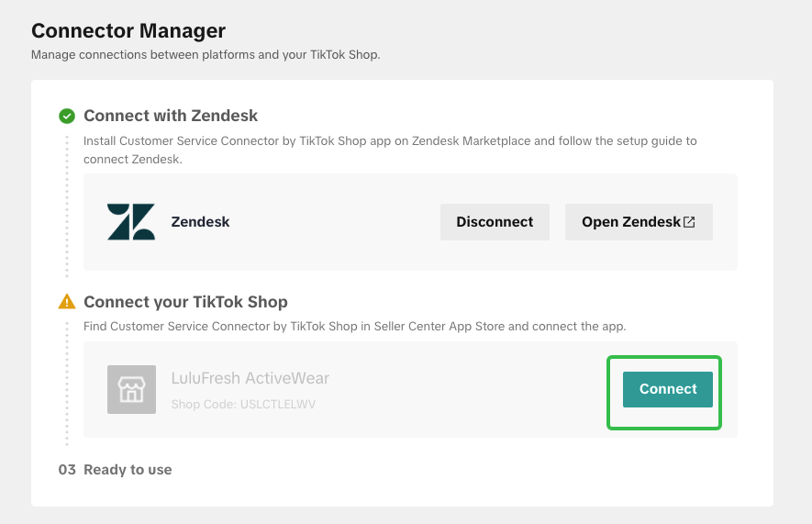The height and width of the screenshot is (524, 812).
Task: Select the Connect with Zendesk heading
Action: (171, 116)
